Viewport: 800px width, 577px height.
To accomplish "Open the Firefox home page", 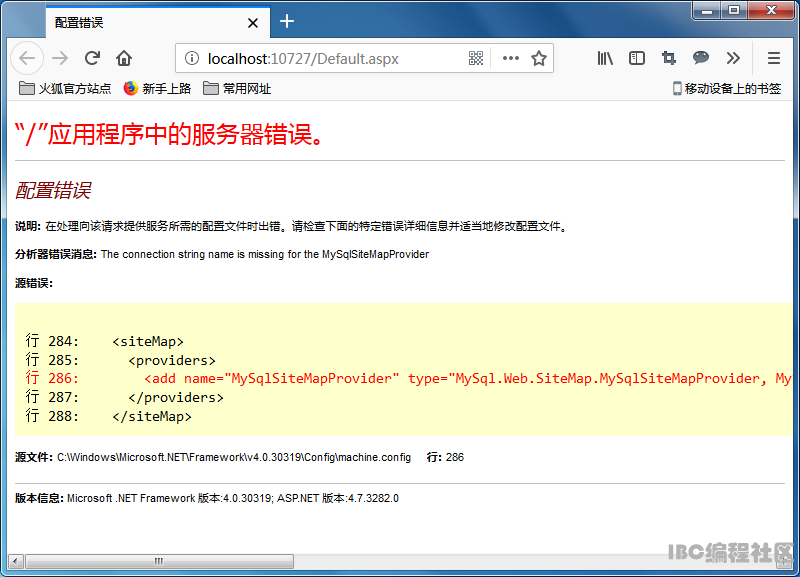I will [x=124, y=58].
